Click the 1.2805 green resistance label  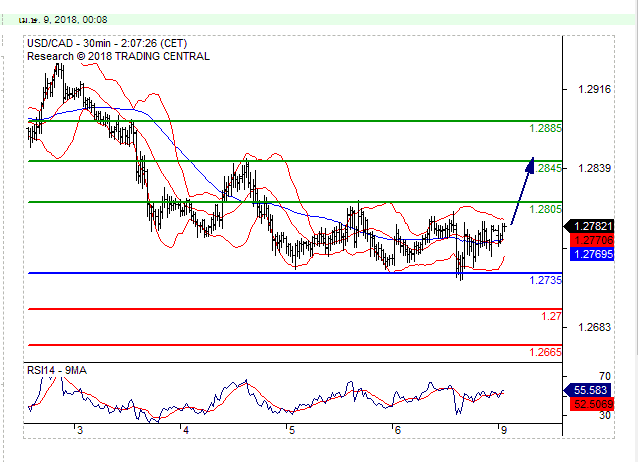545,209
